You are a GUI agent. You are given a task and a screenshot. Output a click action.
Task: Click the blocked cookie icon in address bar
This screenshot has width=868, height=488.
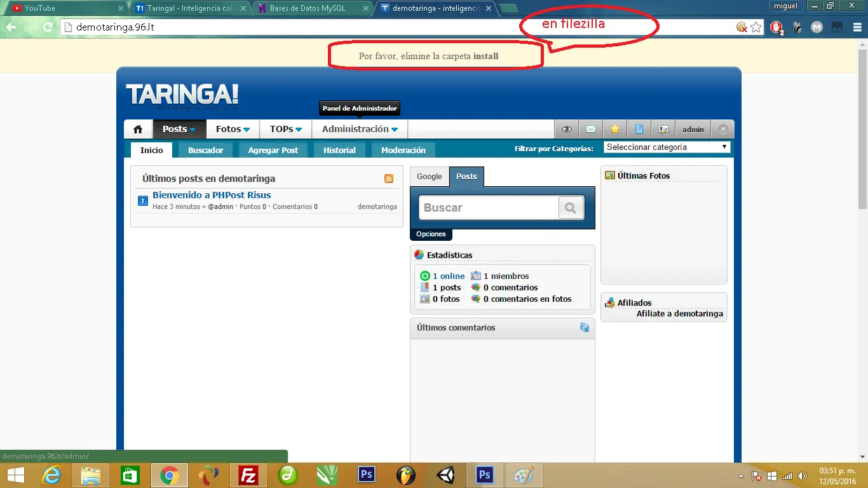pos(742,27)
